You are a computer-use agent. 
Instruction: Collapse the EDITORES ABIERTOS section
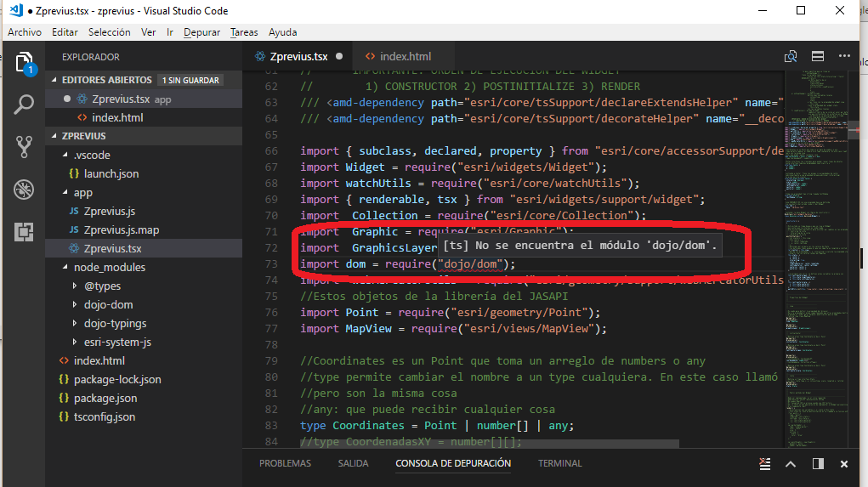pos(54,80)
